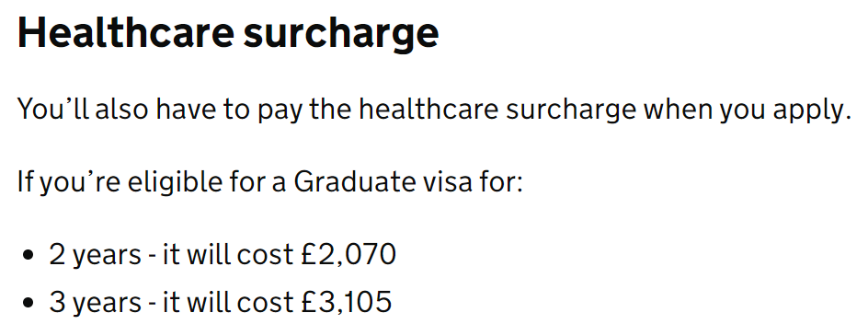The image size is (868, 336).
Task: Click "it will cost" in the 2 years bullet
Action: tap(227, 254)
